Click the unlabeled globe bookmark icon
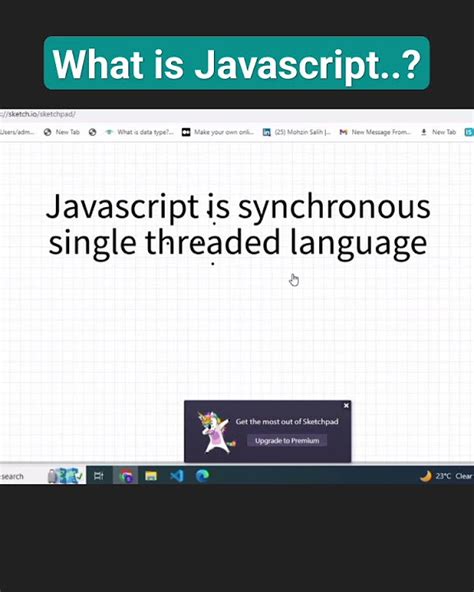Viewport: 474px width, 592px height. [93, 132]
